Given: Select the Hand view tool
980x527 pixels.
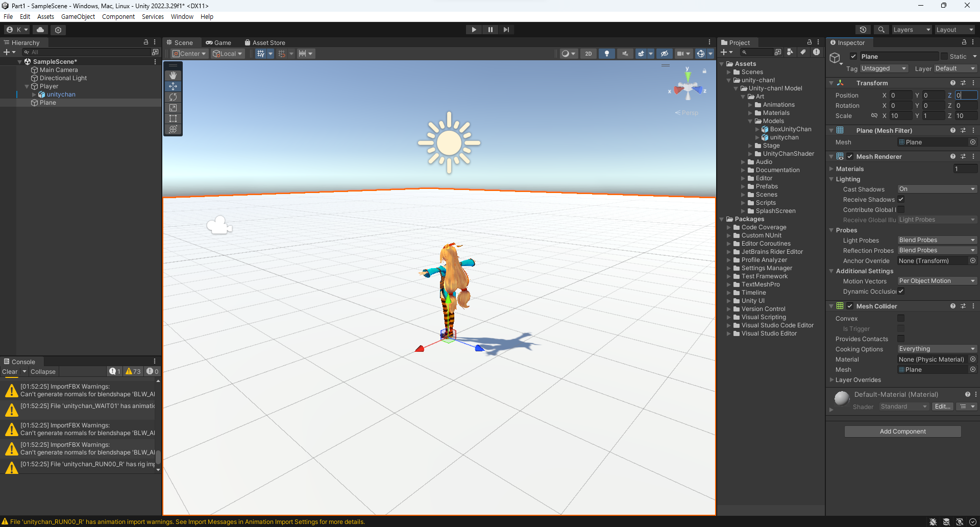Looking at the screenshot, I should point(173,76).
